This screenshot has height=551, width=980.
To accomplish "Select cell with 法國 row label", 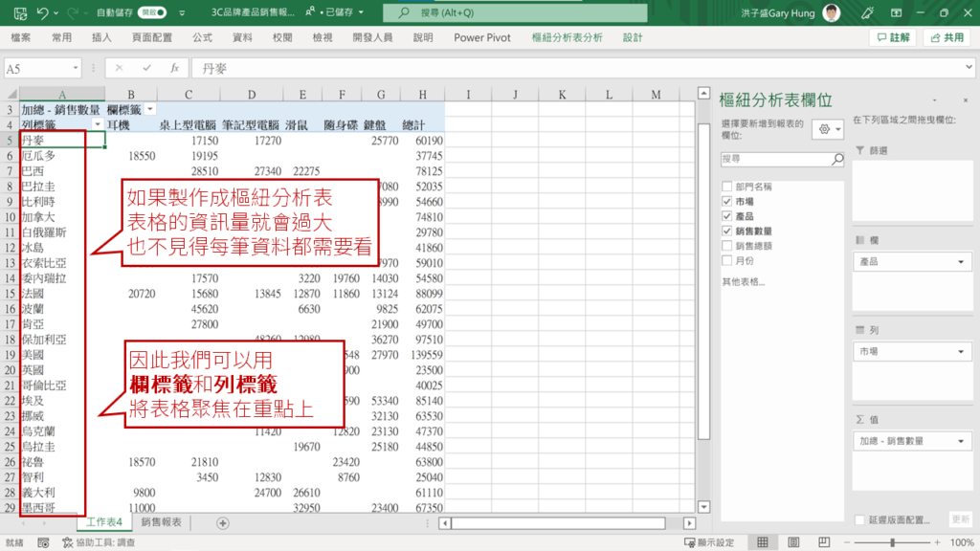I will click(62, 293).
